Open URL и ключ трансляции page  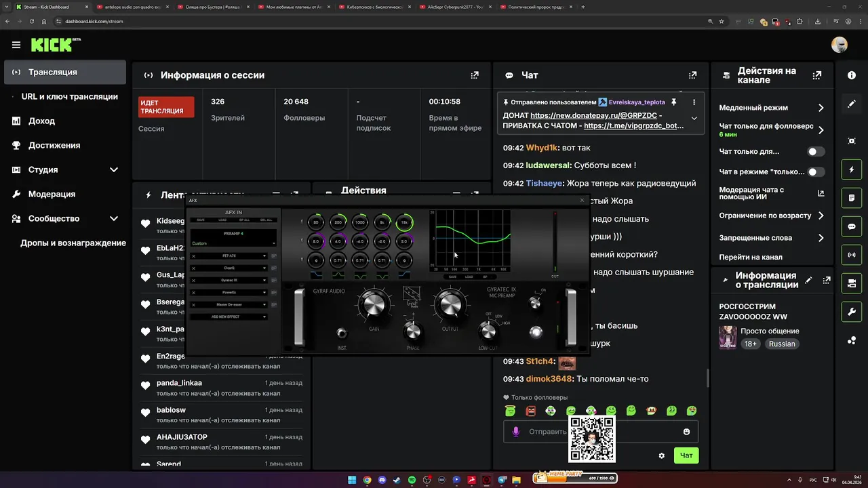(x=69, y=97)
